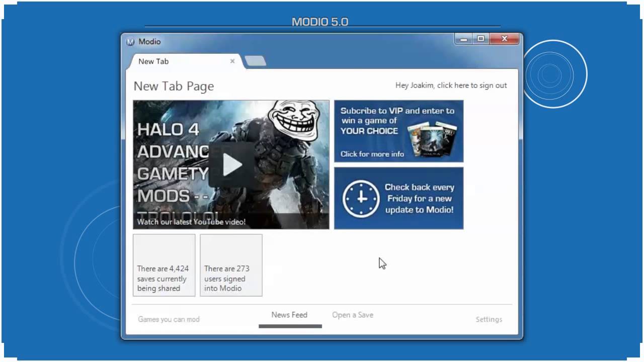This screenshot has height=362, width=644.
Task: Click the New Tab Page heading
Action: tap(174, 86)
